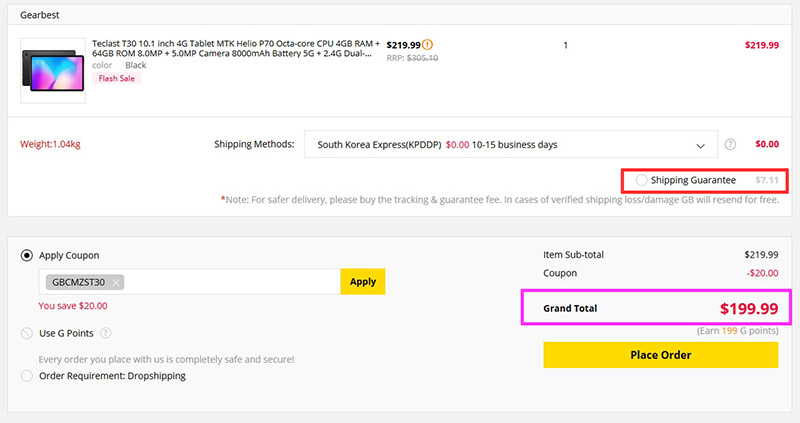Open shipping methods help question icon

click(730, 144)
